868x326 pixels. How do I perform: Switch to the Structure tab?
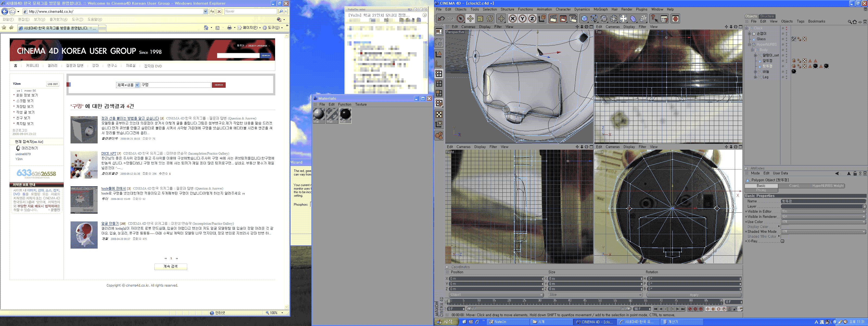(767, 16)
